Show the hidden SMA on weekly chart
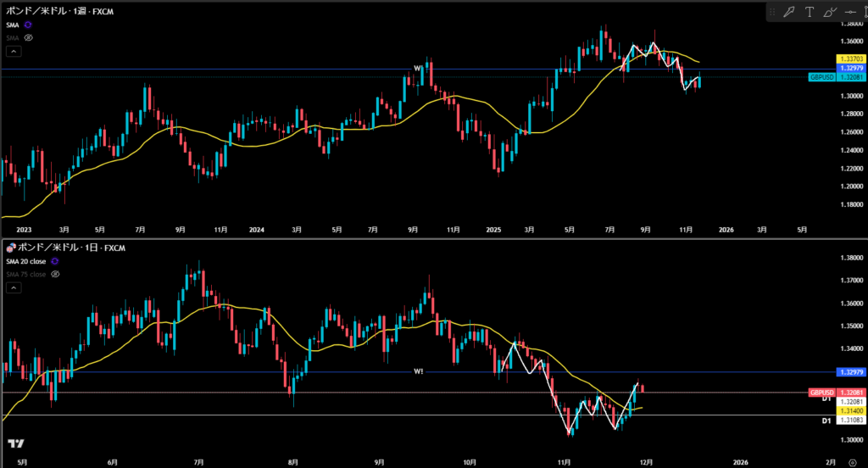 [28, 37]
